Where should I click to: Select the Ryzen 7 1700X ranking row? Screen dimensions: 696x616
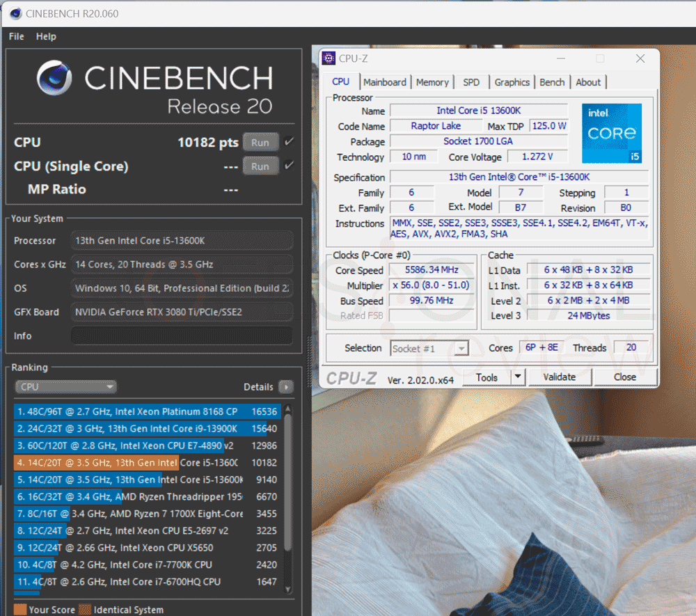point(148,514)
